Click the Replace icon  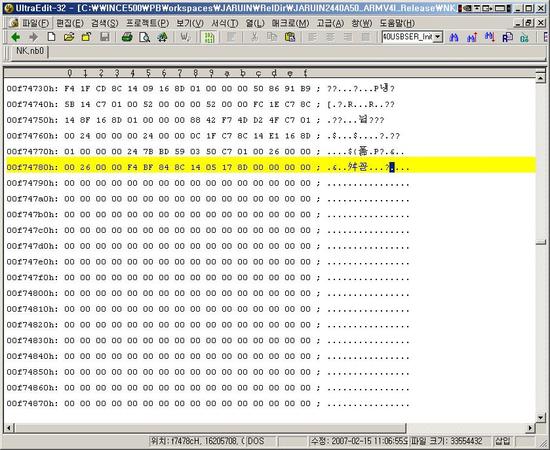pos(507,37)
